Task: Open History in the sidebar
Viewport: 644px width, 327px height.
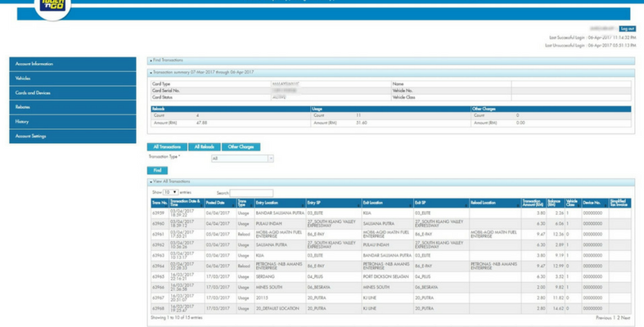Action: point(72,122)
